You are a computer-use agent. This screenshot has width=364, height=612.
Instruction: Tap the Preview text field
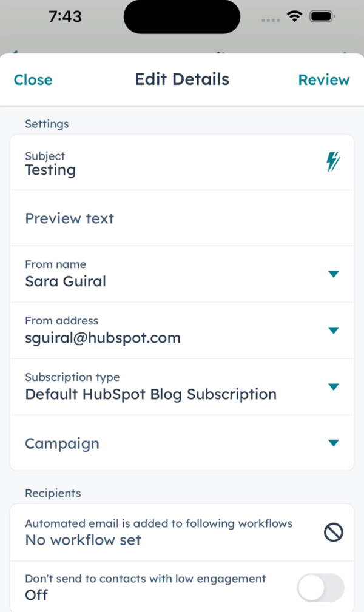[182, 218]
